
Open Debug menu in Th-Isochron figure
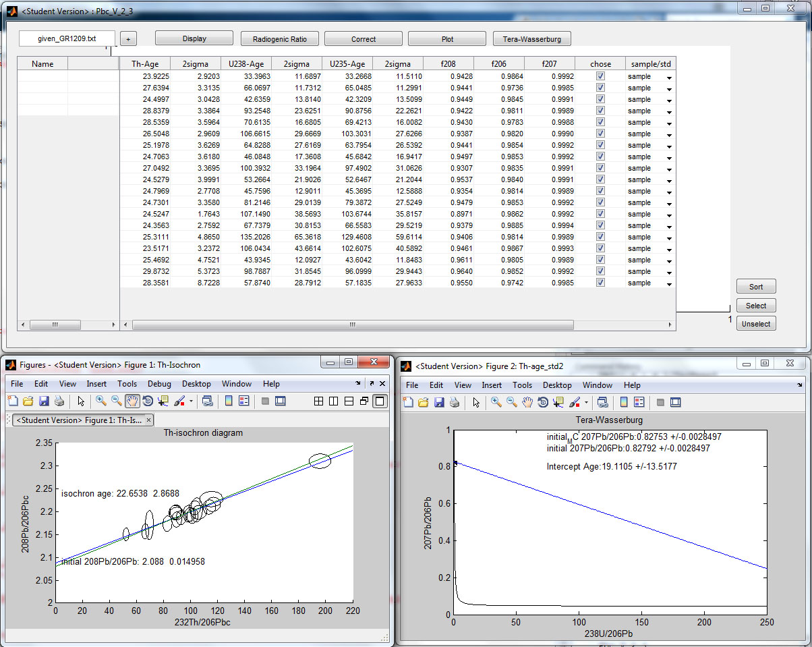pyautogui.click(x=159, y=384)
